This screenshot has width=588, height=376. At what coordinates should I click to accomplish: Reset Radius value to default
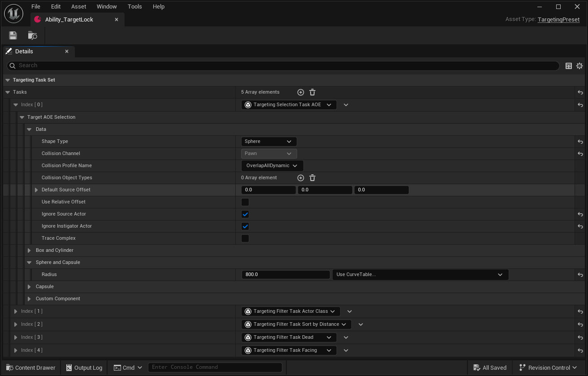pos(580,275)
